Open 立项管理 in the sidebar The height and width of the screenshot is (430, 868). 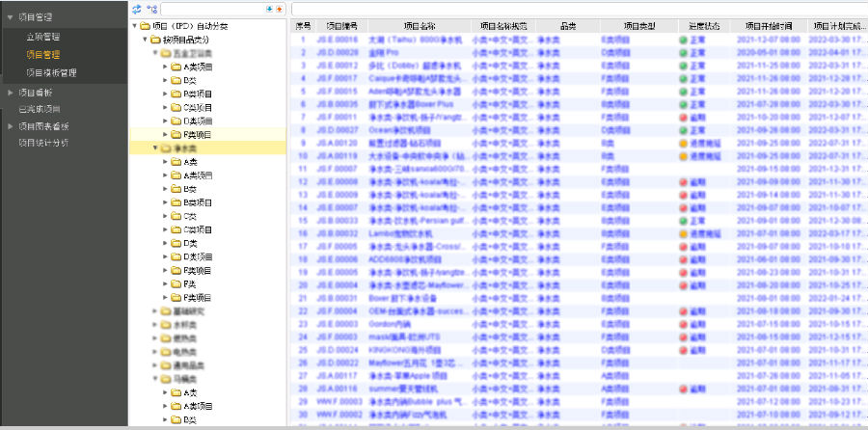[42, 37]
